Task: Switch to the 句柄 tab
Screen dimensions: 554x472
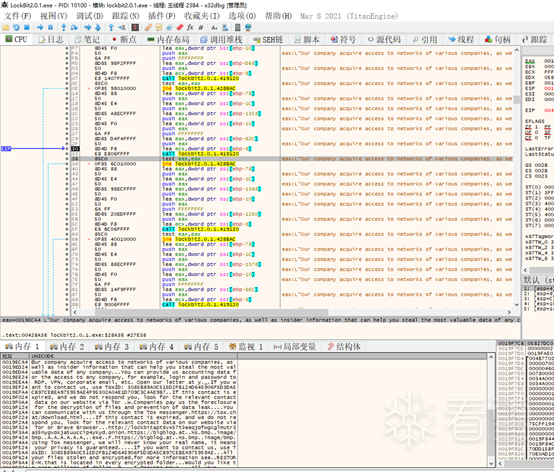Action: coord(497,40)
